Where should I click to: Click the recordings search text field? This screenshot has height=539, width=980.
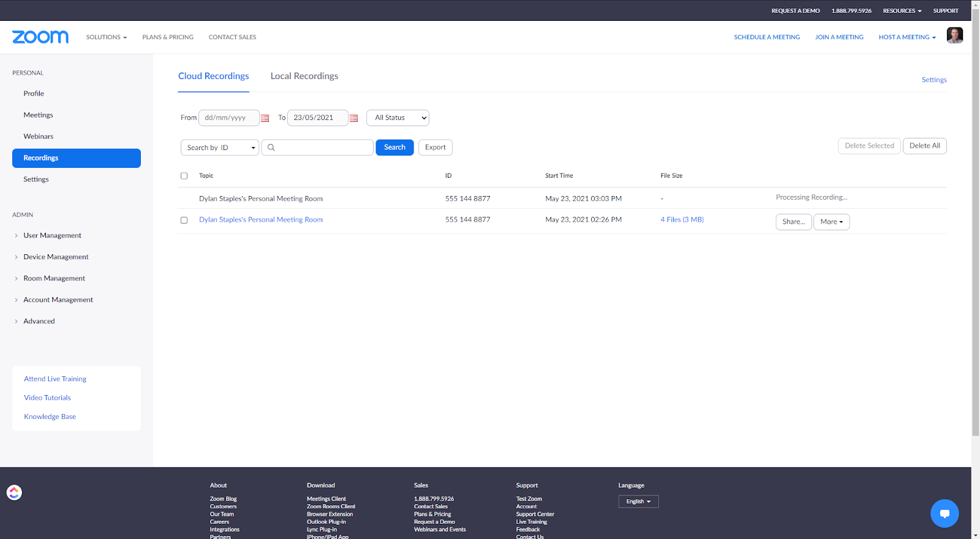tap(317, 148)
